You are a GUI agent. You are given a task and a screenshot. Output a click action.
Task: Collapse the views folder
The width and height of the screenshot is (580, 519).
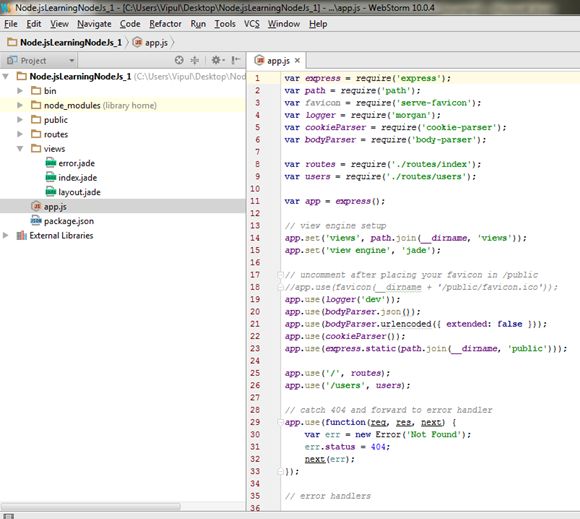point(20,149)
